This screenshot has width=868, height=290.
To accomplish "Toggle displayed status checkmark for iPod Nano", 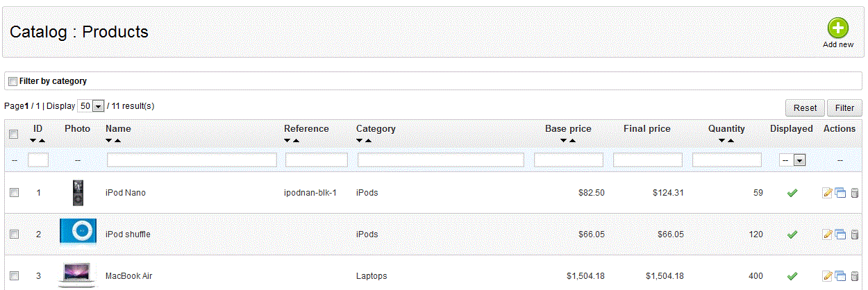I will pos(792,193).
